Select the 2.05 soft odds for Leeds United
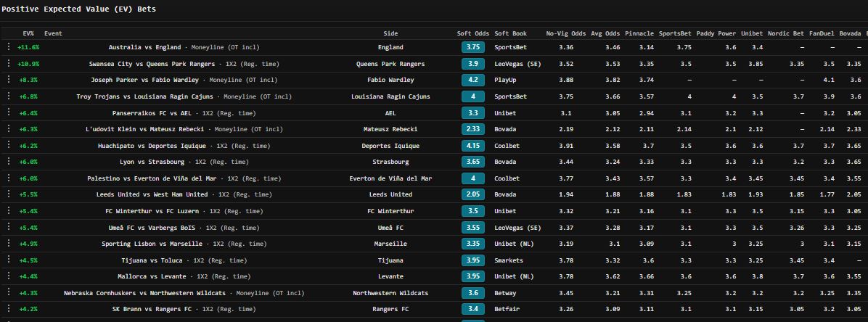 (473, 194)
